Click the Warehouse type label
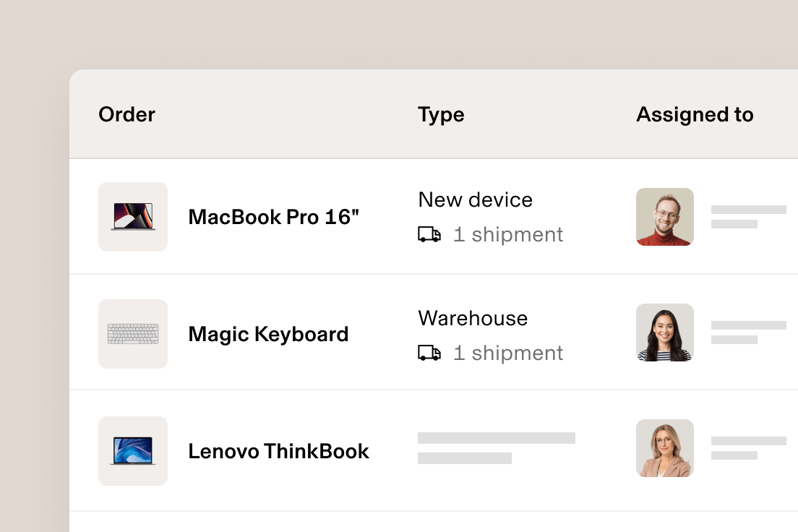This screenshot has width=798, height=532. click(473, 318)
